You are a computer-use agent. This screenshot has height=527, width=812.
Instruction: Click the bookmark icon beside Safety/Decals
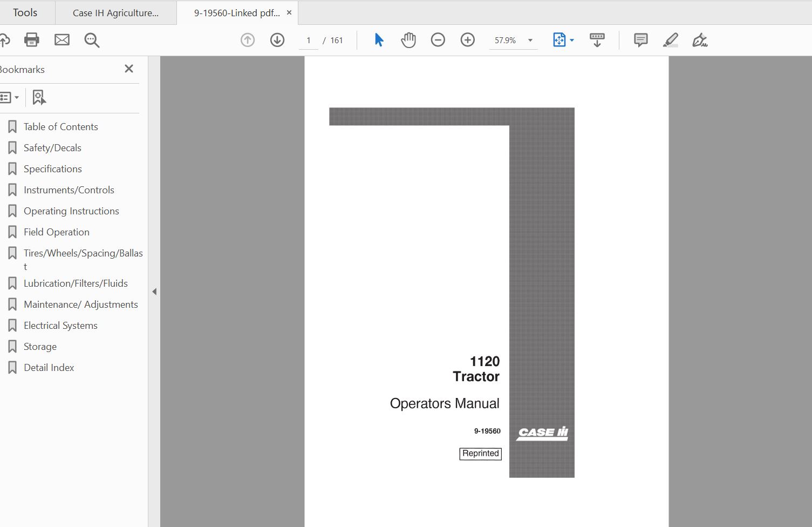[x=12, y=148]
